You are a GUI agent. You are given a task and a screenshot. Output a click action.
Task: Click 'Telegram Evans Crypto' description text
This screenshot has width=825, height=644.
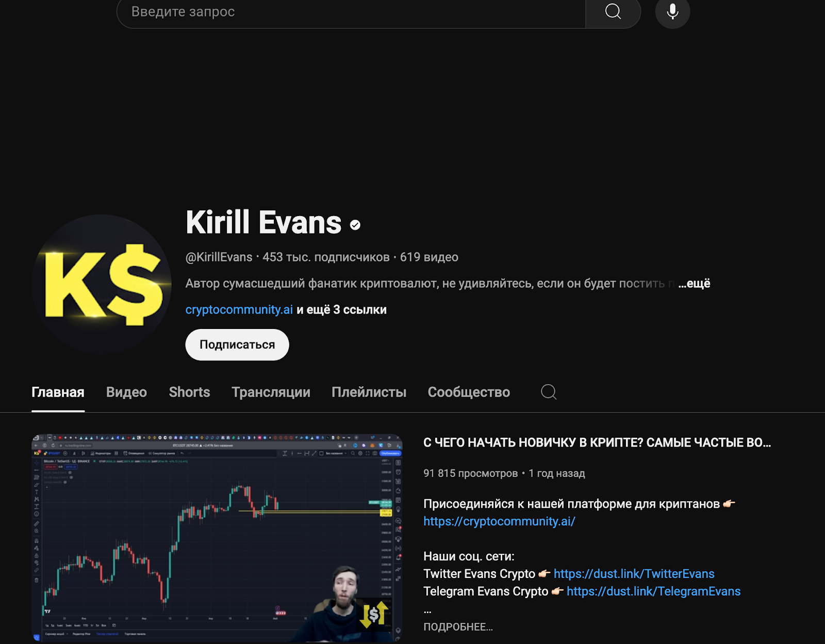(x=486, y=591)
